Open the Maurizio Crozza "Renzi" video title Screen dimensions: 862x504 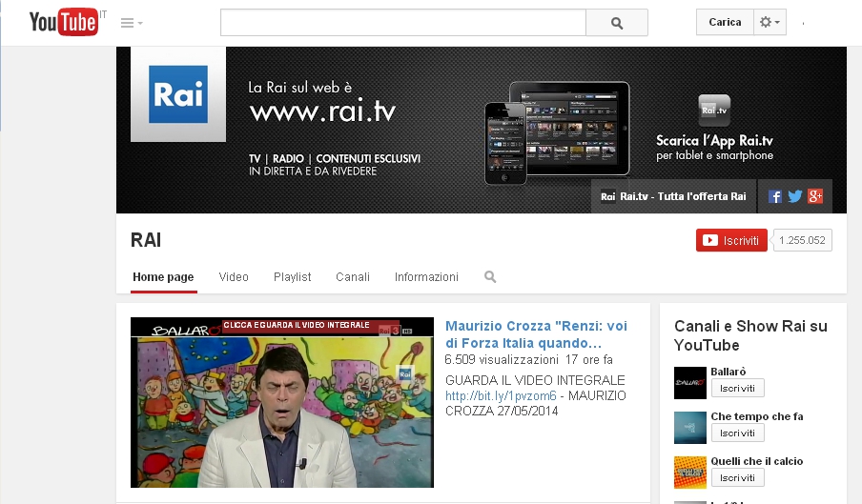536,334
